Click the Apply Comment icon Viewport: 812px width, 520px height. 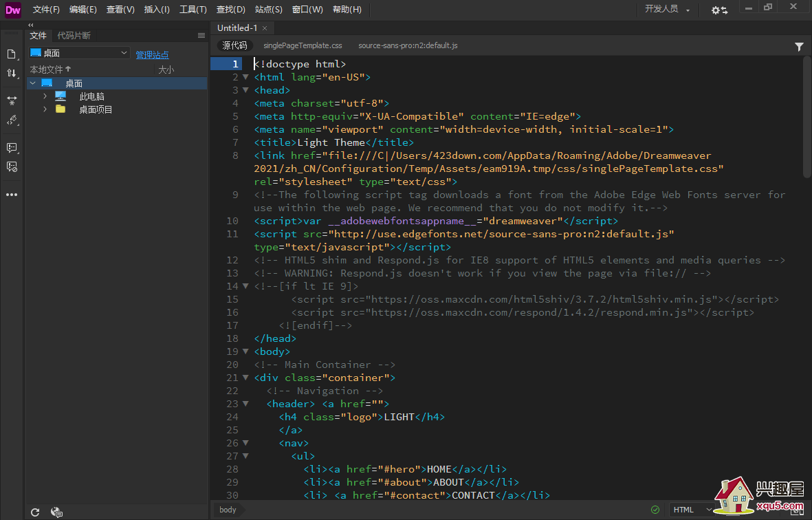click(x=12, y=148)
